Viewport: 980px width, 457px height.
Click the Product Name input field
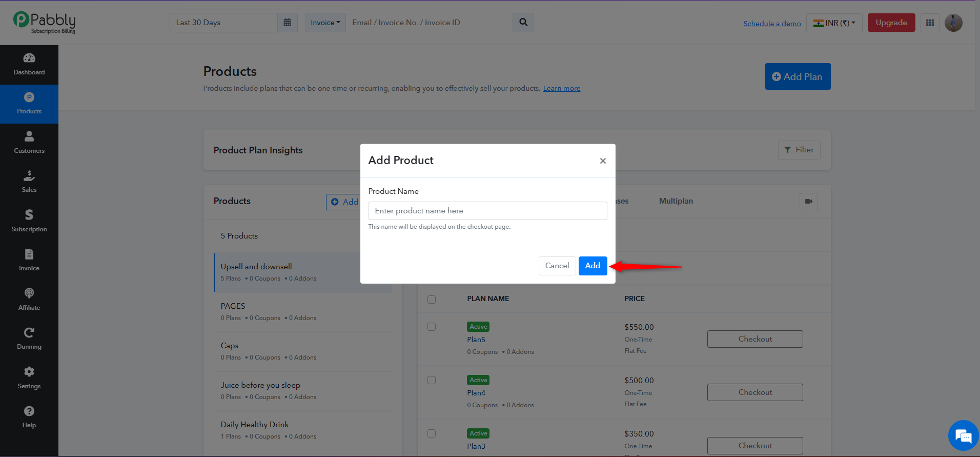click(487, 211)
